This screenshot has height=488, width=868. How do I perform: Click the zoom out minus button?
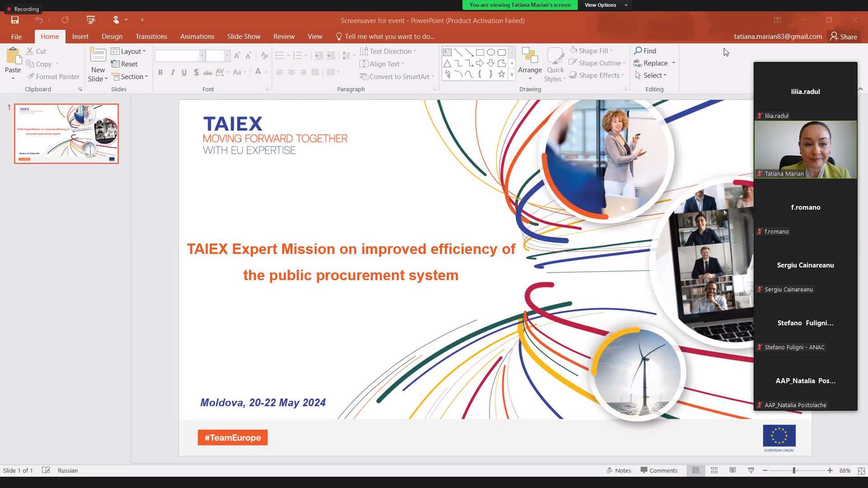tap(765, 470)
